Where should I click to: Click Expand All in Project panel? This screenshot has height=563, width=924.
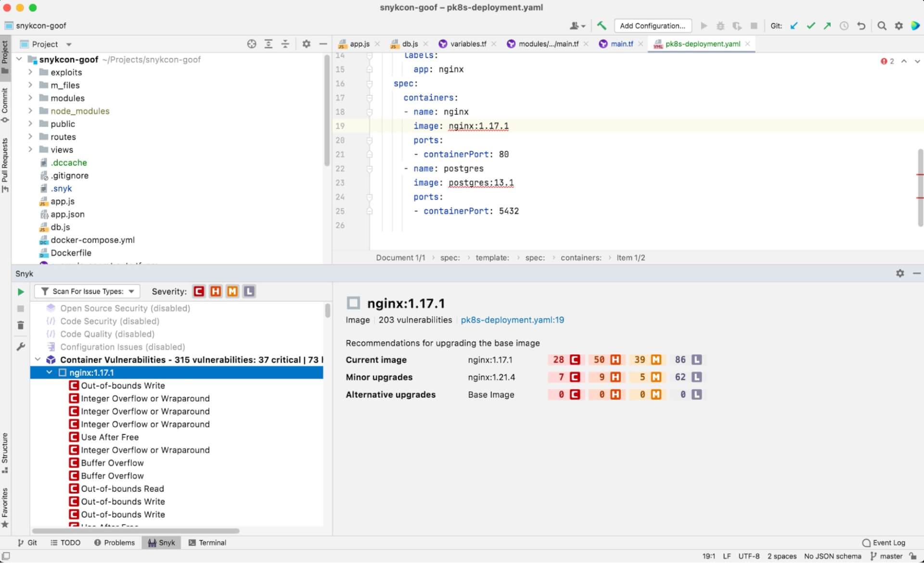(x=269, y=44)
